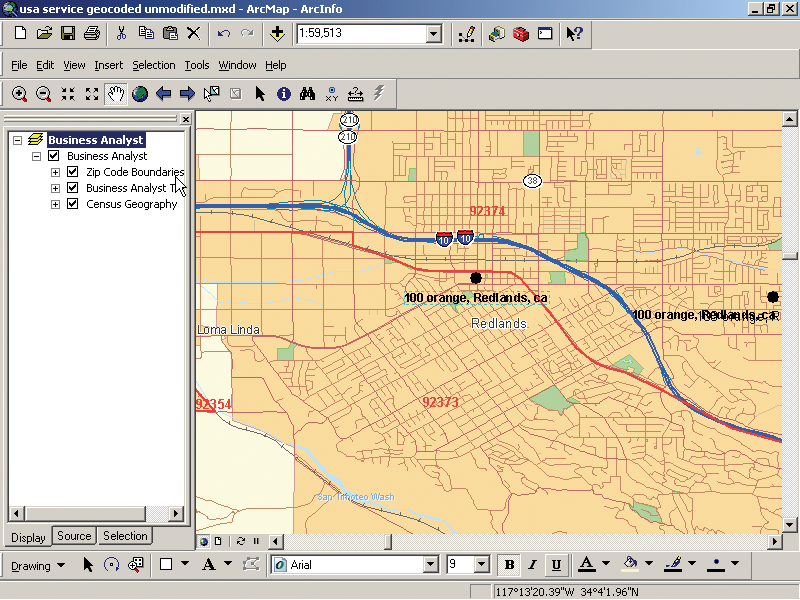Activate the Pan hand tool
This screenshot has height=600, width=800.
[x=116, y=94]
